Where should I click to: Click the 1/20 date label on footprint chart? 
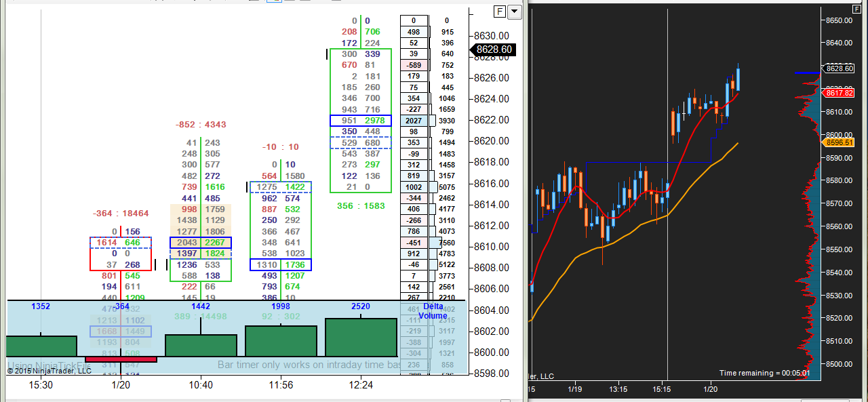click(x=121, y=385)
